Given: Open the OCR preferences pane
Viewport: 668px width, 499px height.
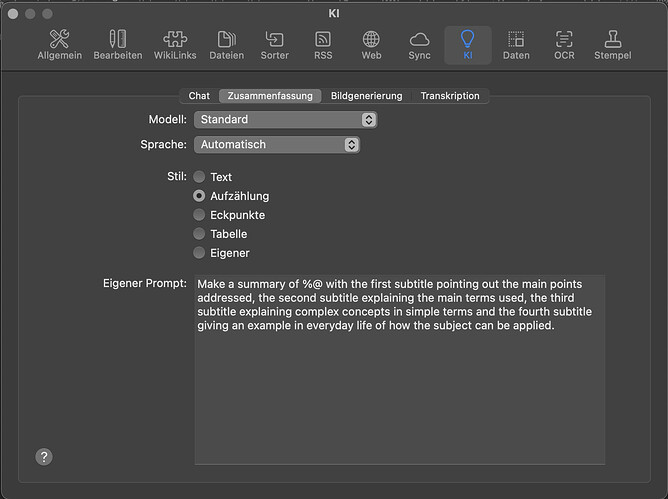Looking at the screenshot, I should pyautogui.click(x=564, y=45).
